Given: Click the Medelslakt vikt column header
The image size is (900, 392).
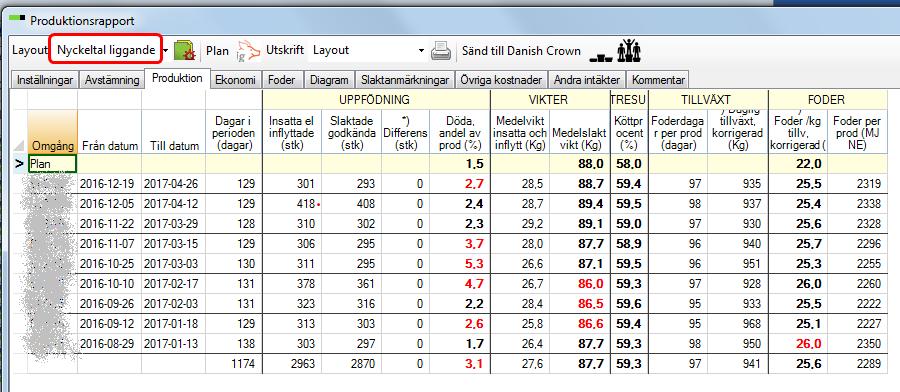Looking at the screenshot, I should pos(579,132).
